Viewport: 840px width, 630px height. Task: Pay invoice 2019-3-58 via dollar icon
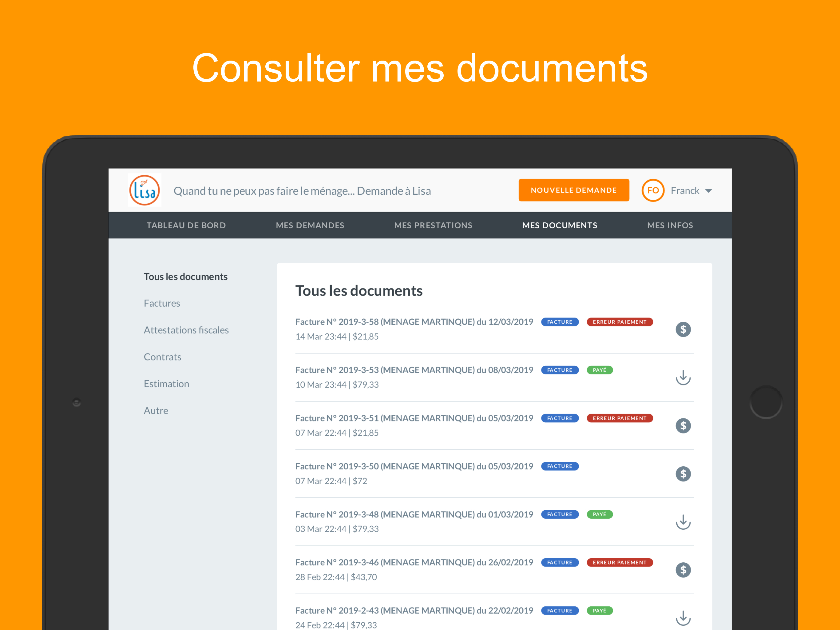683,329
